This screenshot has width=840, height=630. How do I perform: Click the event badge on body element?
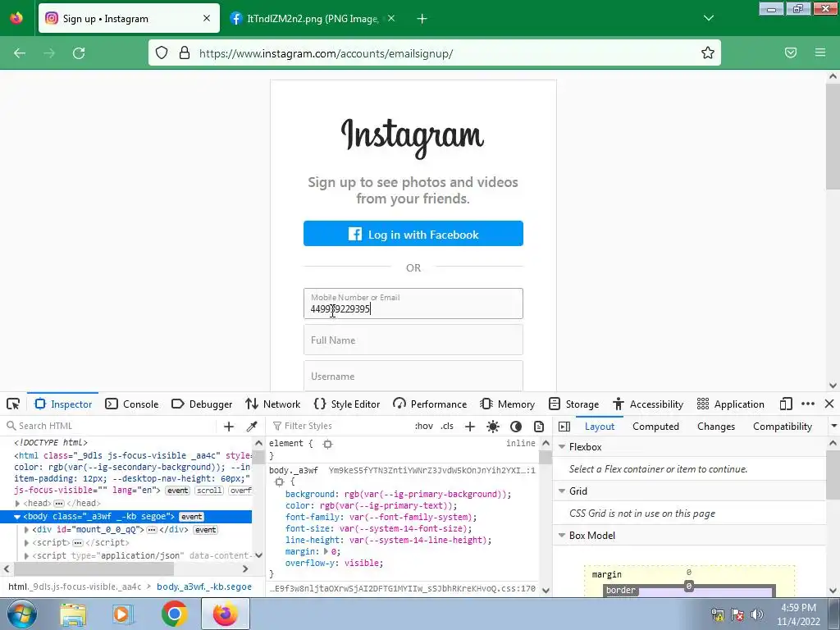point(191,517)
